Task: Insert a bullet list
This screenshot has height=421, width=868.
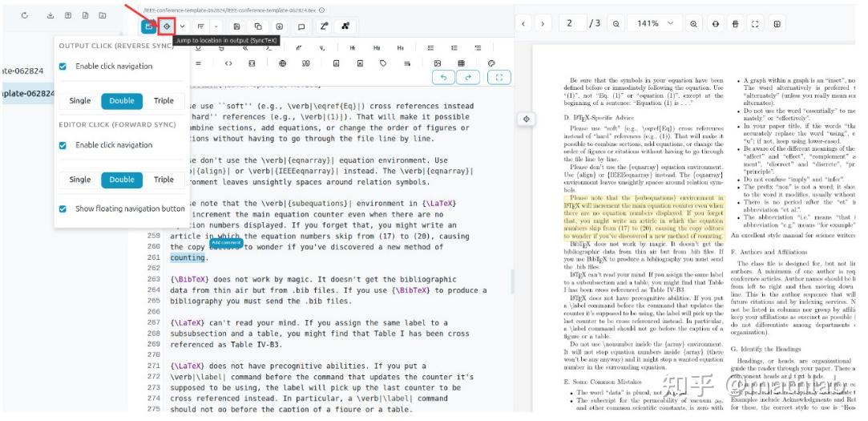Action: pyautogui.click(x=430, y=48)
